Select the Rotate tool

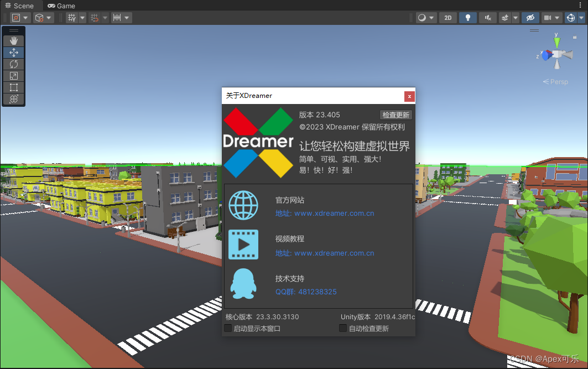[13, 64]
